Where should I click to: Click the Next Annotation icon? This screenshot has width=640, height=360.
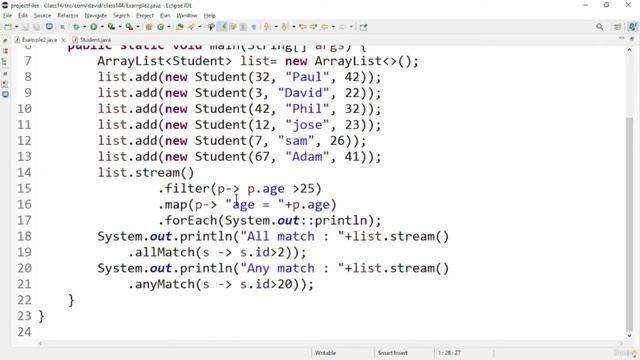click(x=267, y=27)
